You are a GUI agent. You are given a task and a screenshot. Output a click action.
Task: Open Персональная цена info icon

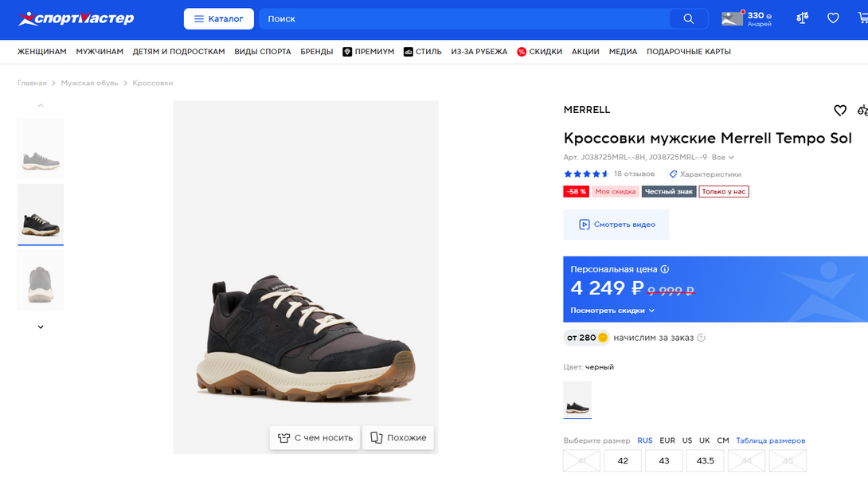[x=665, y=269]
